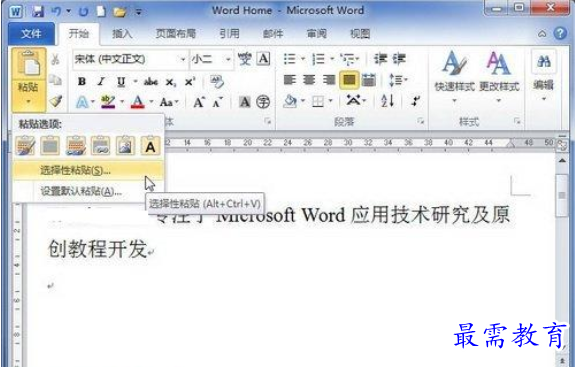Open the 快速样式 gallery
The width and height of the screenshot is (575, 367).
pyautogui.click(x=454, y=77)
